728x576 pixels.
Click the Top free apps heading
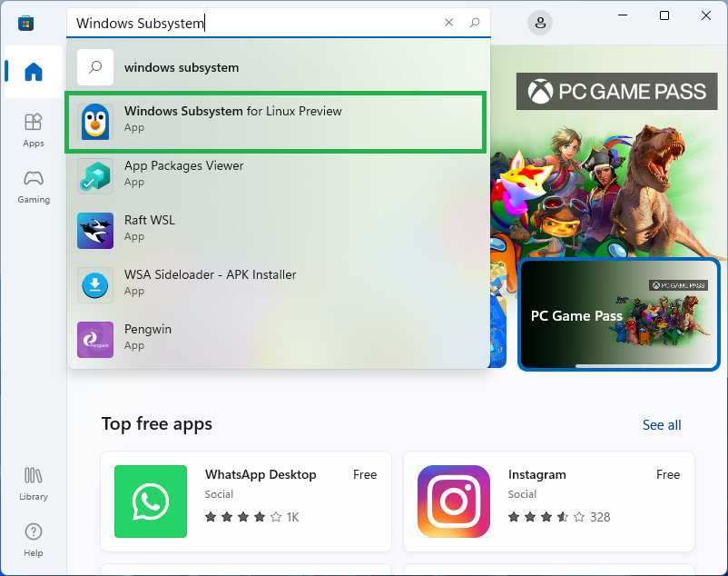pyautogui.click(x=157, y=424)
